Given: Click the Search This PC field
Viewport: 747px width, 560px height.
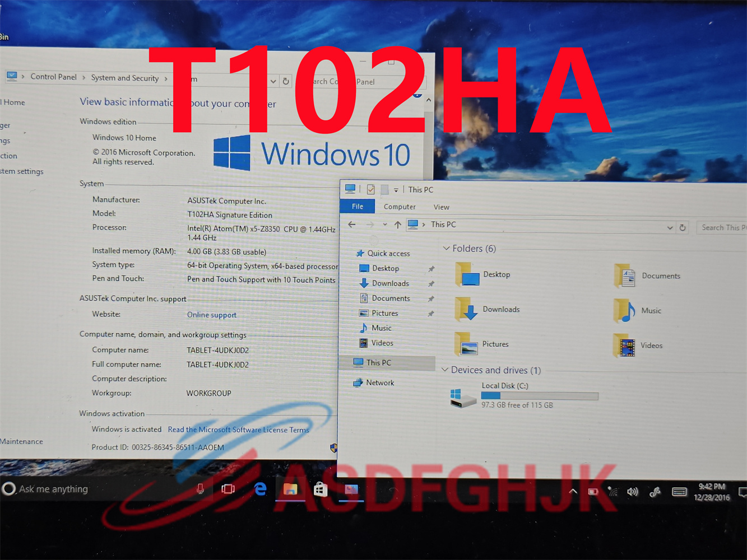Looking at the screenshot, I should 721,227.
